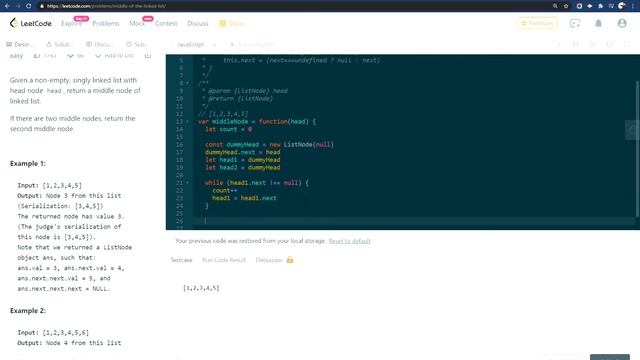Reload the page with refresh icon
The height and width of the screenshot is (360, 640).
[28, 6]
